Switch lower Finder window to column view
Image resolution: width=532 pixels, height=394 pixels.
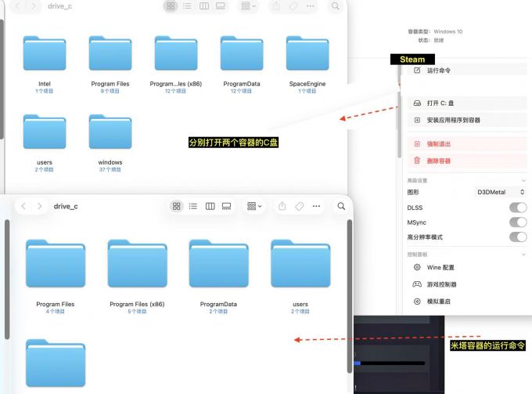pos(210,206)
